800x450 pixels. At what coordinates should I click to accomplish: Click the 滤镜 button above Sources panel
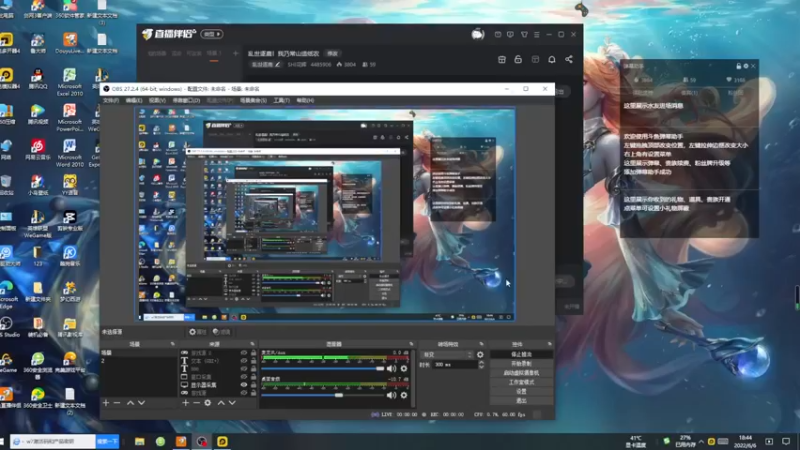point(221,332)
